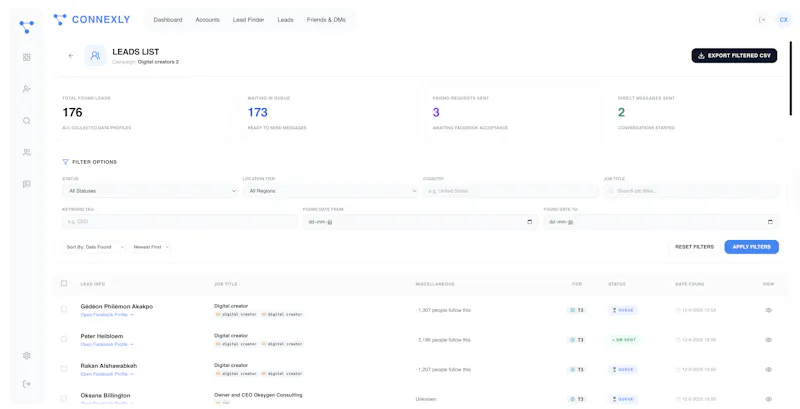Click the Found Date To date field

pyautogui.click(x=661, y=222)
